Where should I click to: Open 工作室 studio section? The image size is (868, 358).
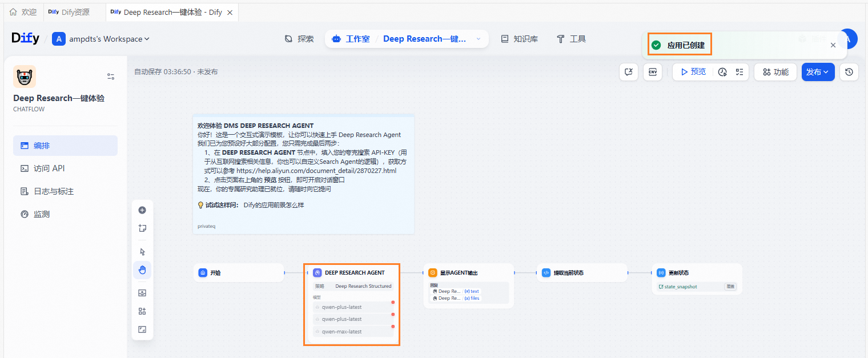[351, 39]
